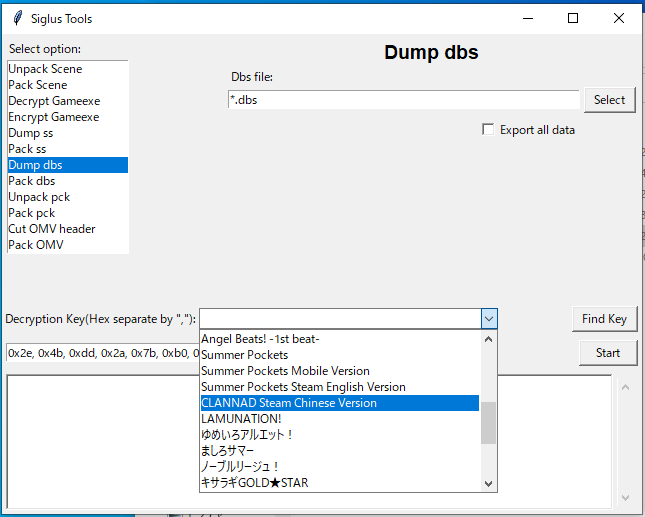The width and height of the screenshot is (645, 517).
Task: Choose LAMUNATION! from key list
Action: tap(340, 419)
